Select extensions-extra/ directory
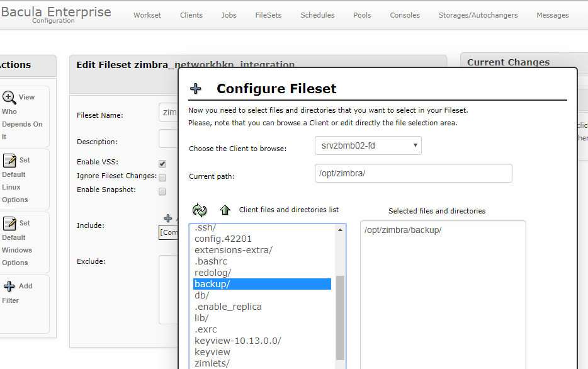This screenshot has height=369, width=588. (x=262, y=250)
